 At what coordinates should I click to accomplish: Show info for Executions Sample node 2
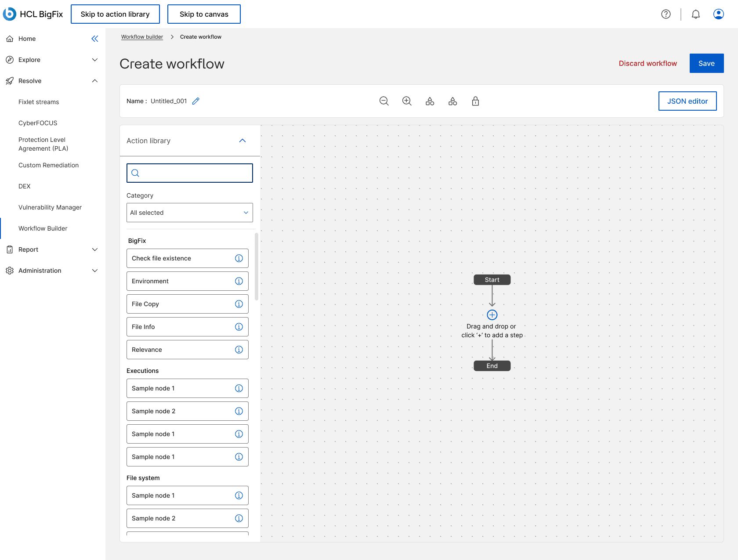point(239,411)
